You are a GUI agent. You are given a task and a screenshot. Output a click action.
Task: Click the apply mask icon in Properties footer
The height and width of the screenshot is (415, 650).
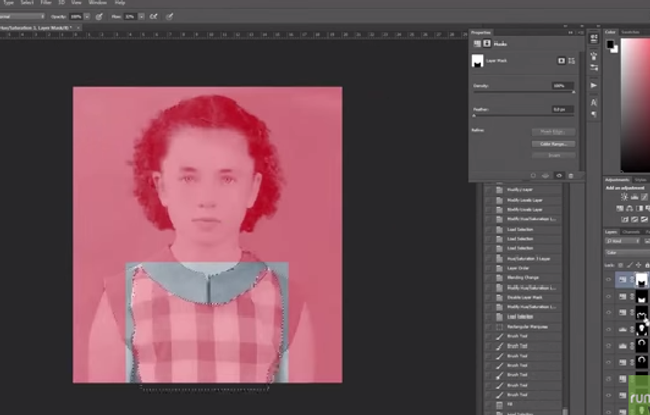point(546,176)
